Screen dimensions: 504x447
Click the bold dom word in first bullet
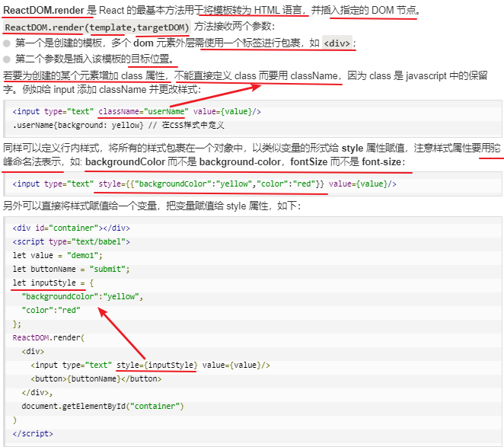(x=143, y=43)
